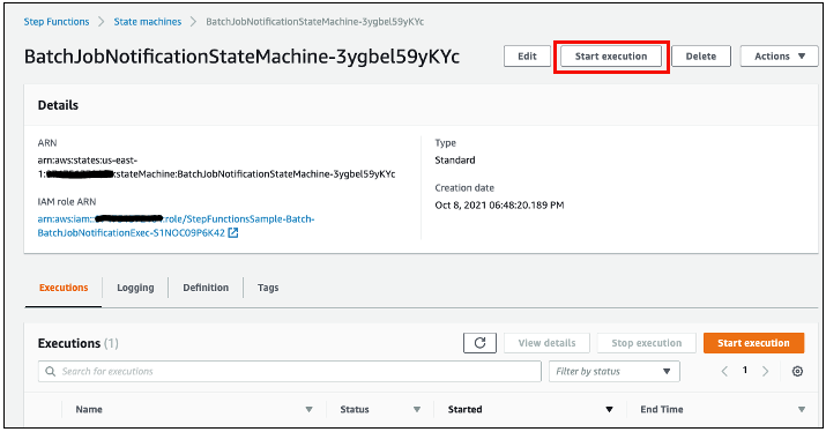Click the search magnifier in executions search
Image resolution: width=827 pixels, height=433 pixels.
(x=50, y=371)
